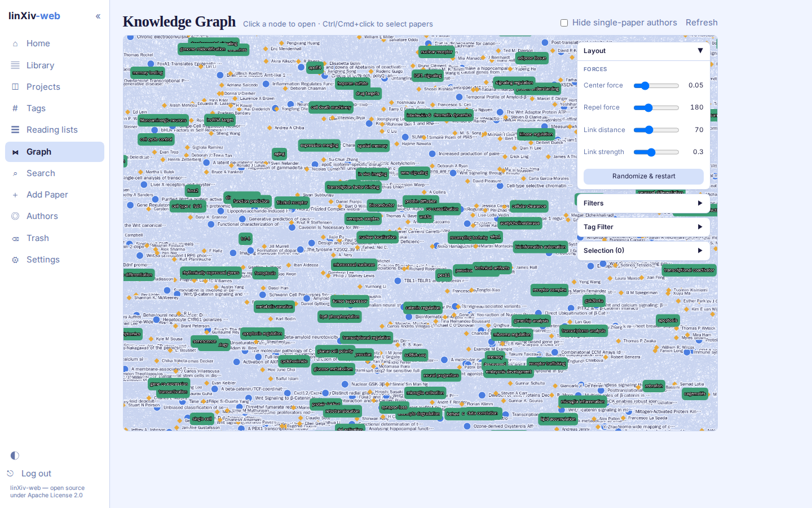This screenshot has height=508, width=812.
Task: Click the 'protein diffusion' tag node
Action: (421, 201)
